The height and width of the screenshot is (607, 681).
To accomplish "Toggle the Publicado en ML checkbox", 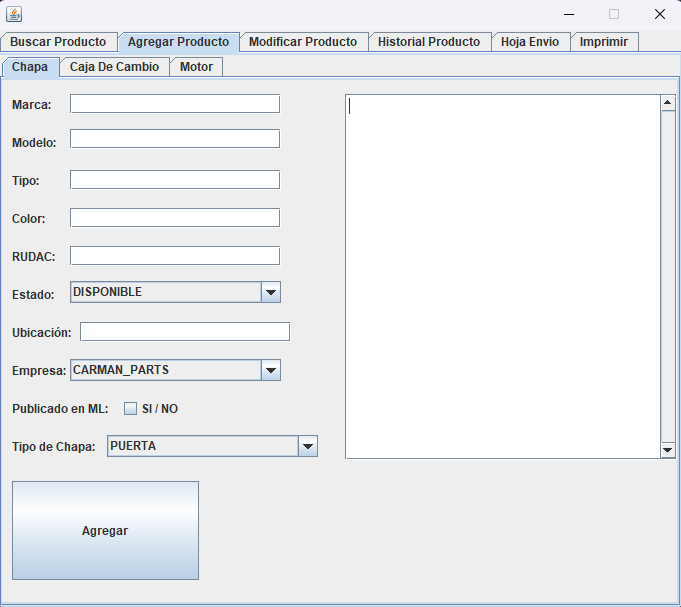I will coord(130,408).
